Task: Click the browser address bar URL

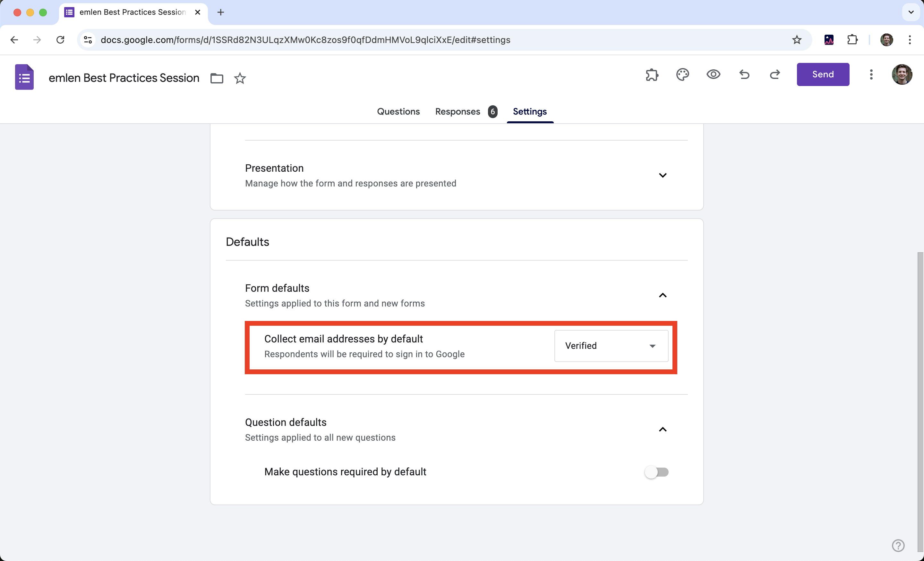Action: (305, 40)
